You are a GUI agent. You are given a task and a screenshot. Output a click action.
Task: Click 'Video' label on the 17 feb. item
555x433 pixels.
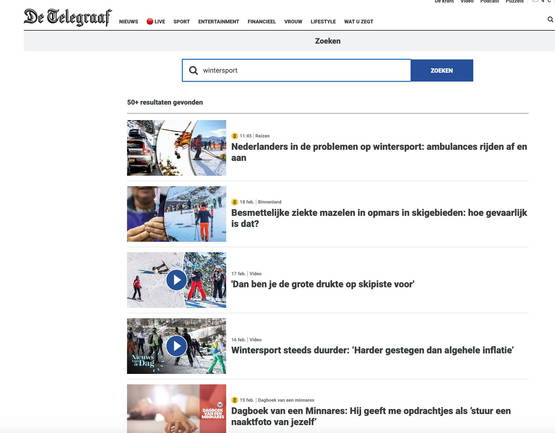(256, 274)
